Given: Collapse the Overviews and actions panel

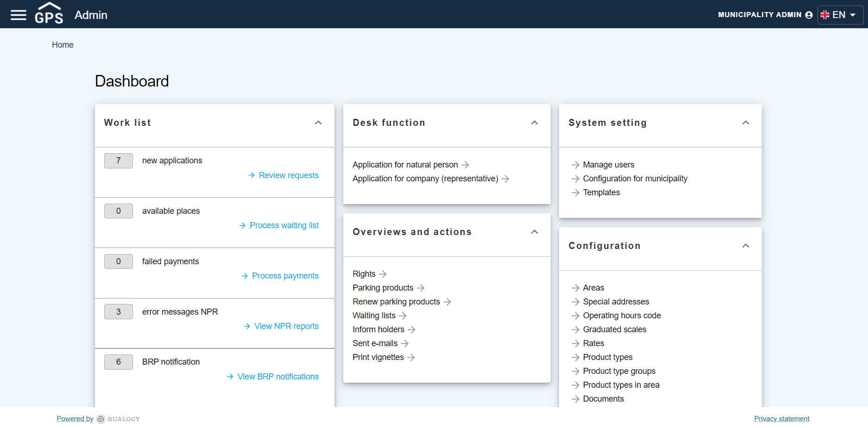Looking at the screenshot, I should 535,232.
